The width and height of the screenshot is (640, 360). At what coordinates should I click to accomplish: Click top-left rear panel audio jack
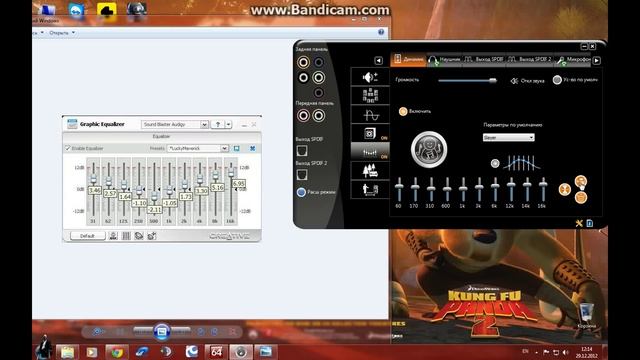303,62
